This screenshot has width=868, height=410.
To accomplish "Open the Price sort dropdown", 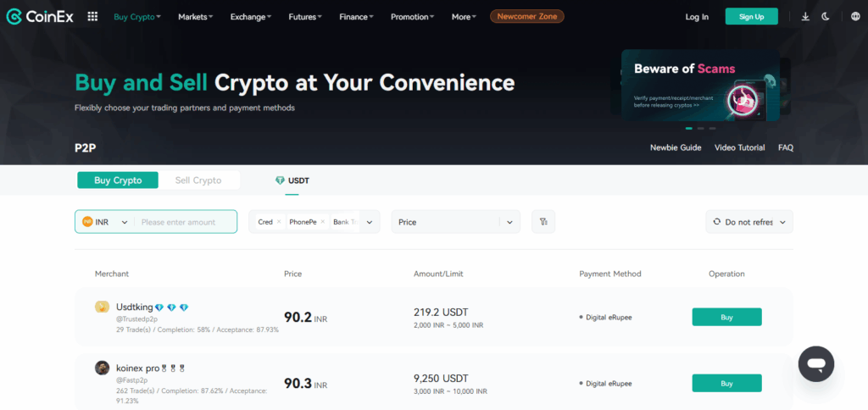I will (x=455, y=222).
